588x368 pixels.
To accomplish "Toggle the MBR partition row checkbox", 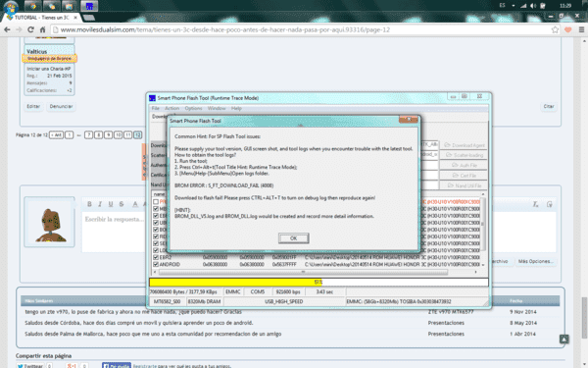I will pos(156,209).
